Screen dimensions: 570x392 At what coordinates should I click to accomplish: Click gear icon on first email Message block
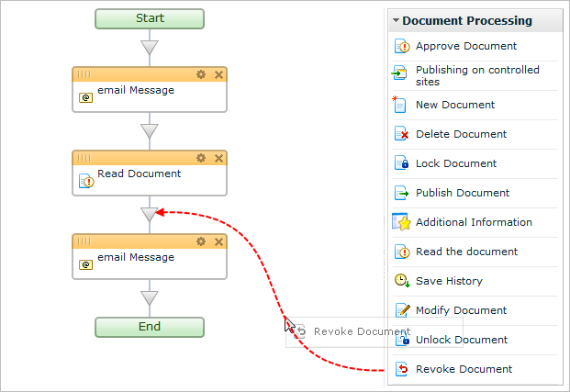[x=201, y=74]
